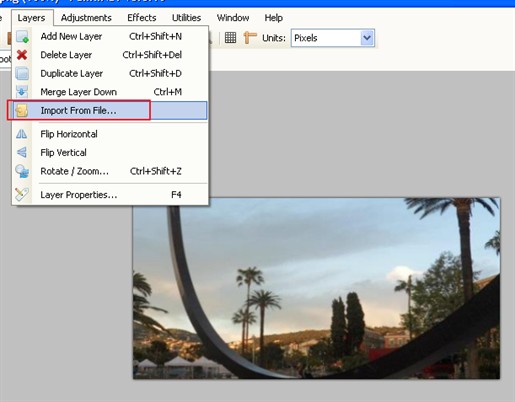Click Import From File…
Image resolution: width=515 pixels, height=402 pixels.
110,110
